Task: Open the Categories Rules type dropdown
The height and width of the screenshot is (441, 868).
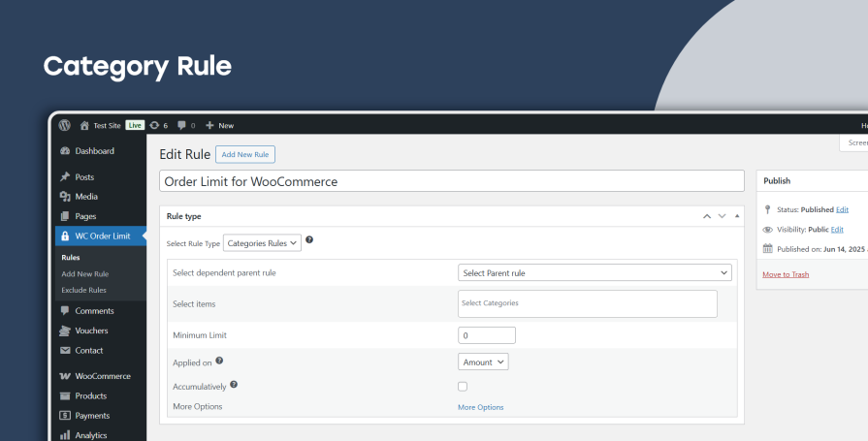Action: [x=262, y=243]
